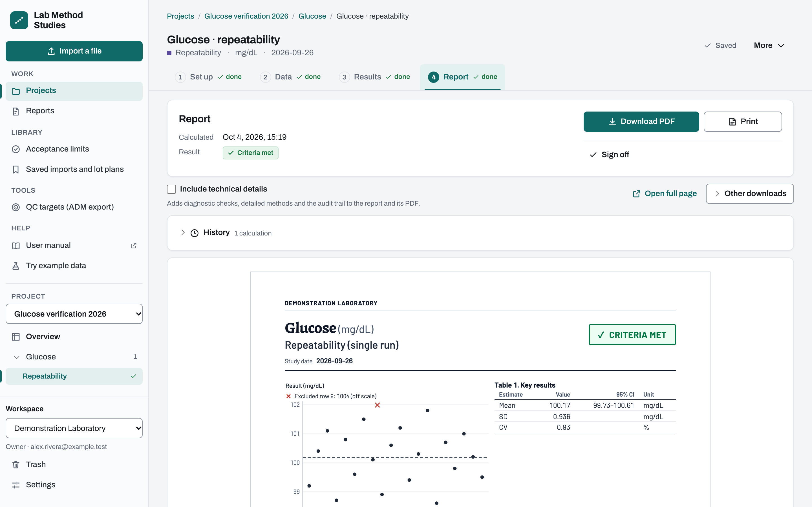Click the Download PDF button

[641, 121]
